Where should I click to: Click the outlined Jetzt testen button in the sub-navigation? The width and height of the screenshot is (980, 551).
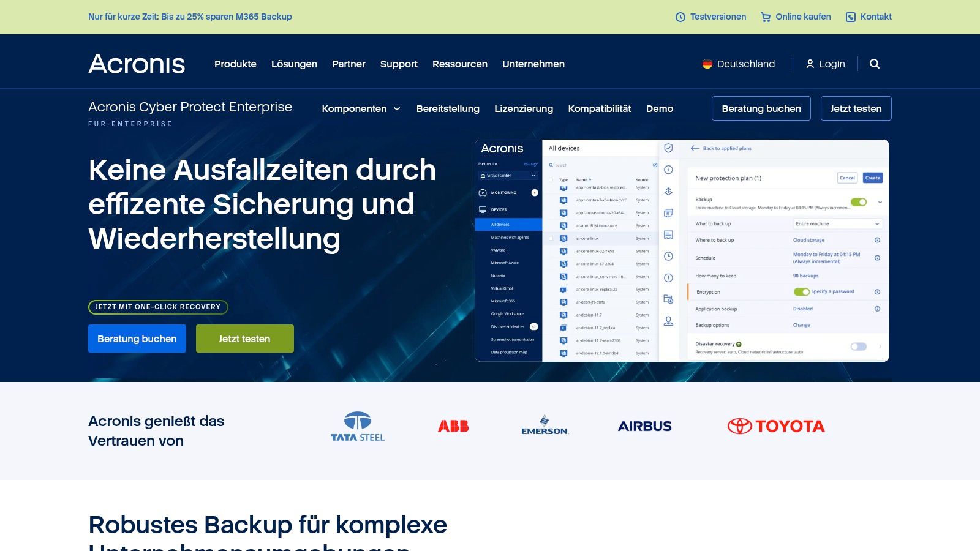856,108
